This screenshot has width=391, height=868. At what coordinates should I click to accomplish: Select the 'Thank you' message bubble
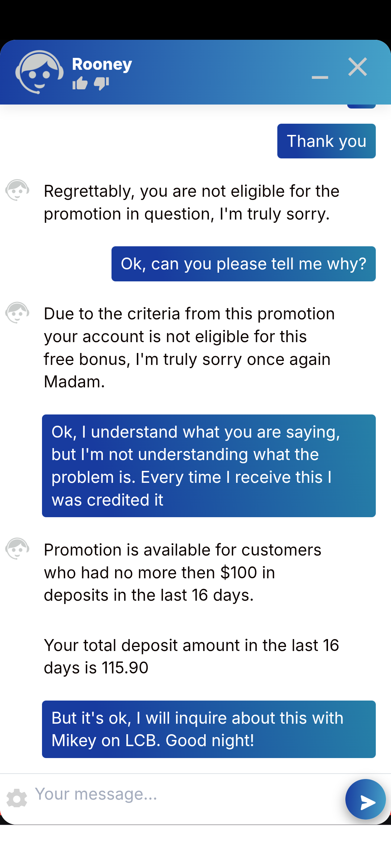326,141
